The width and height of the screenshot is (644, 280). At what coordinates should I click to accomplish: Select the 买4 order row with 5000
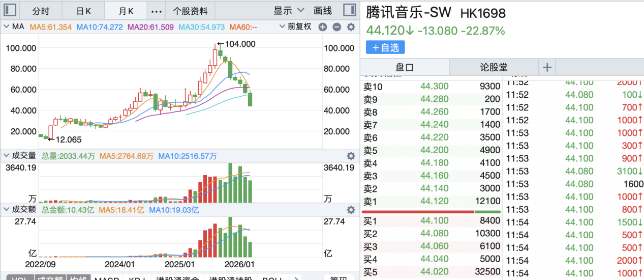tap(431, 259)
